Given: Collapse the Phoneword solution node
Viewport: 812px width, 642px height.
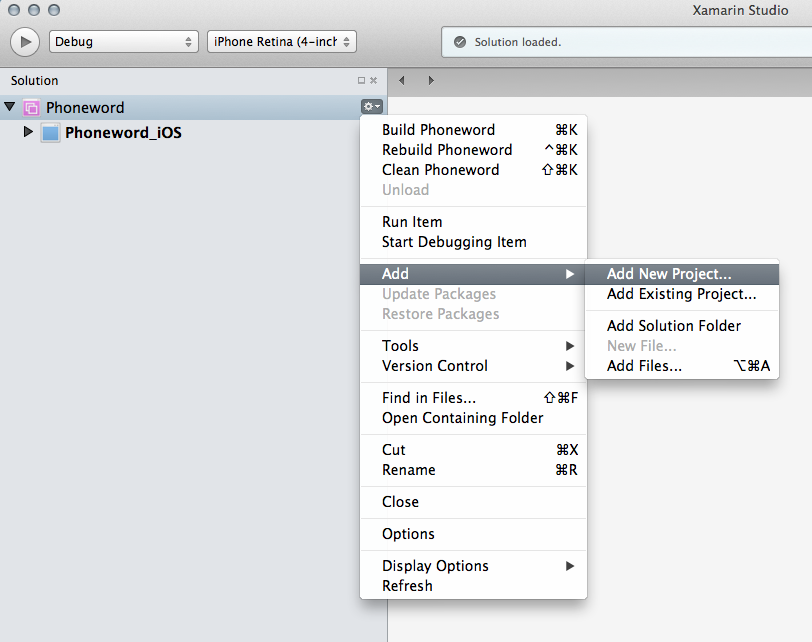Looking at the screenshot, I should (x=10, y=107).
